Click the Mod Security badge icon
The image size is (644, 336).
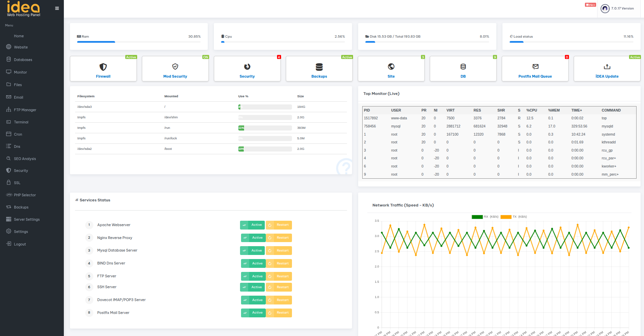pos(175,67)
